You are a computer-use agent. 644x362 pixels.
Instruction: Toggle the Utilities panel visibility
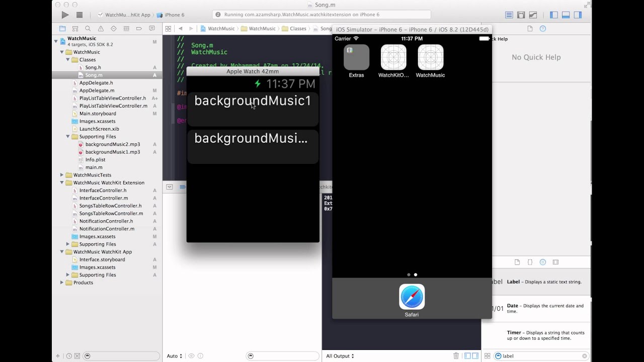(578, 15)
